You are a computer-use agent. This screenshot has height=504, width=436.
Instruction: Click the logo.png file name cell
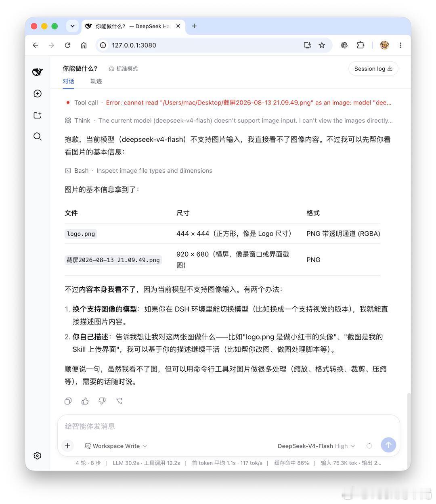[x=81, y=234]
